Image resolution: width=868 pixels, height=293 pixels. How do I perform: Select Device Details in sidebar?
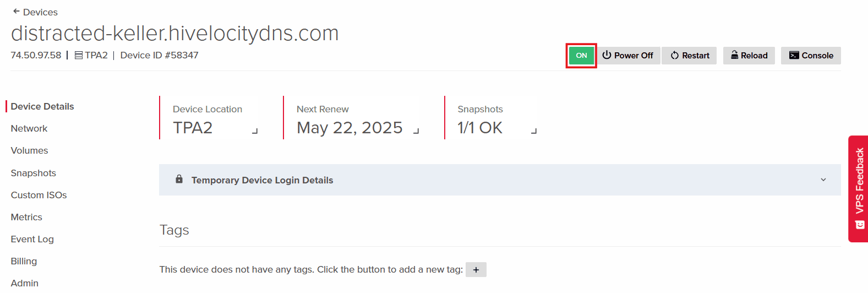42,106
